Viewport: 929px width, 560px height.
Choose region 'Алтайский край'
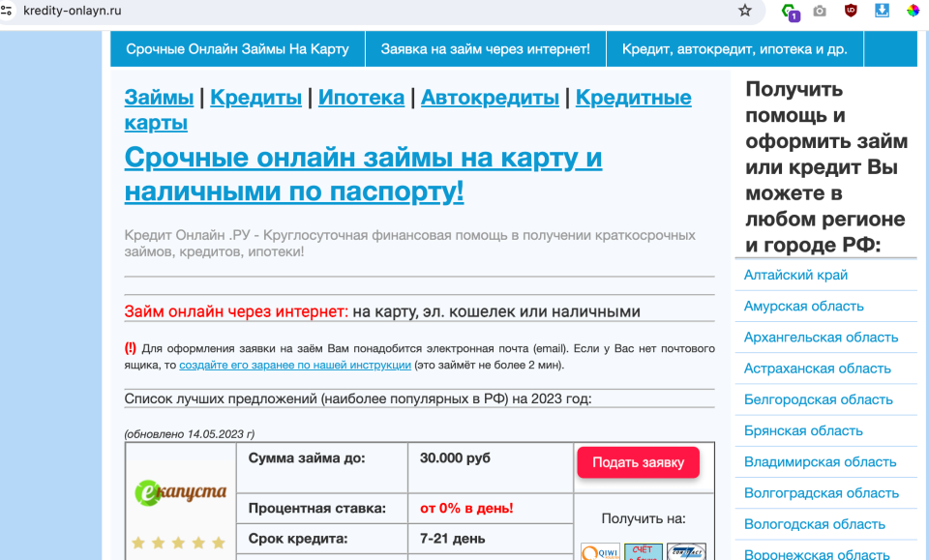795,276
